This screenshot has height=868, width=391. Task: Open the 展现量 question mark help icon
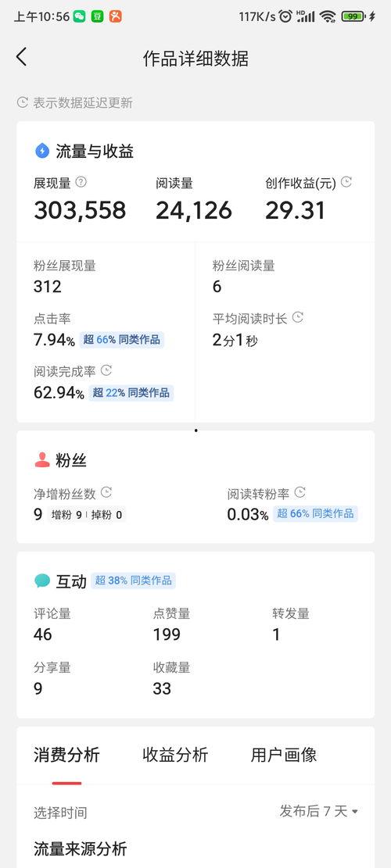click(81, 181)
